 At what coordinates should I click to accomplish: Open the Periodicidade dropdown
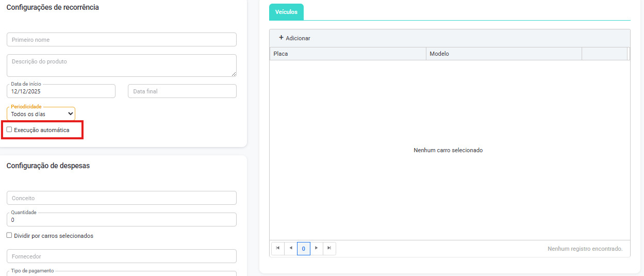click(41, 114)
